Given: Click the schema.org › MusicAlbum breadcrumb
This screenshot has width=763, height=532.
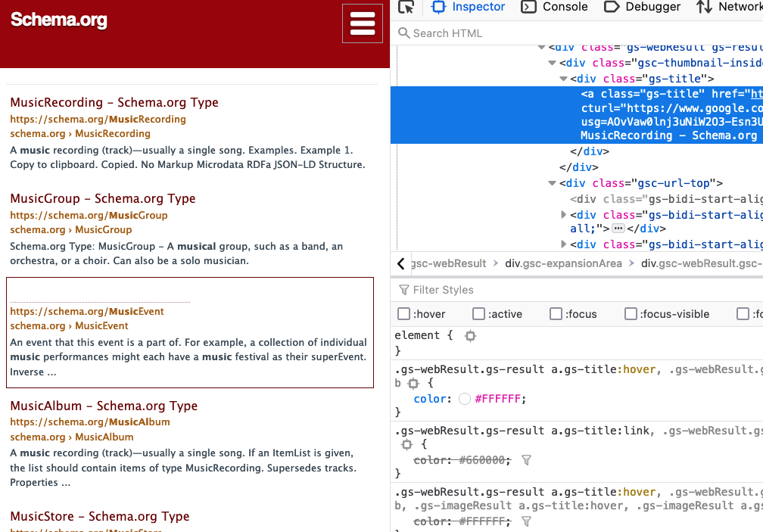Looking at the screenshot, I should pos(71,437).
